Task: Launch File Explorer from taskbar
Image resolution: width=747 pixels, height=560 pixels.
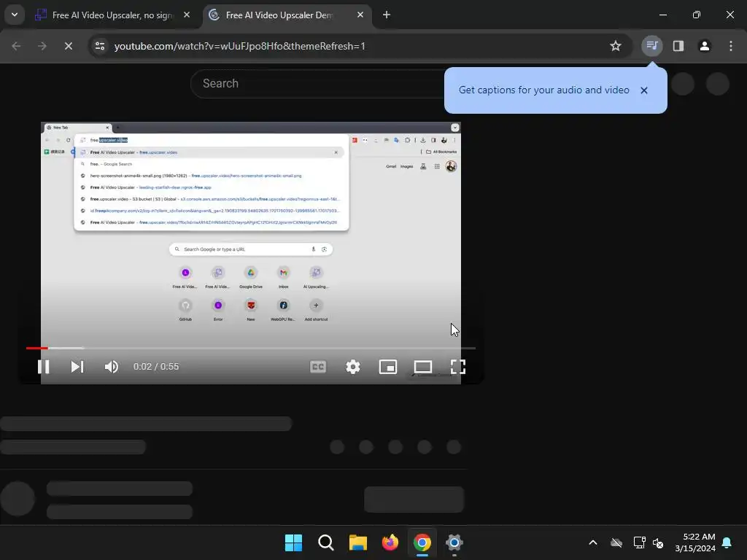Action: 357,542
